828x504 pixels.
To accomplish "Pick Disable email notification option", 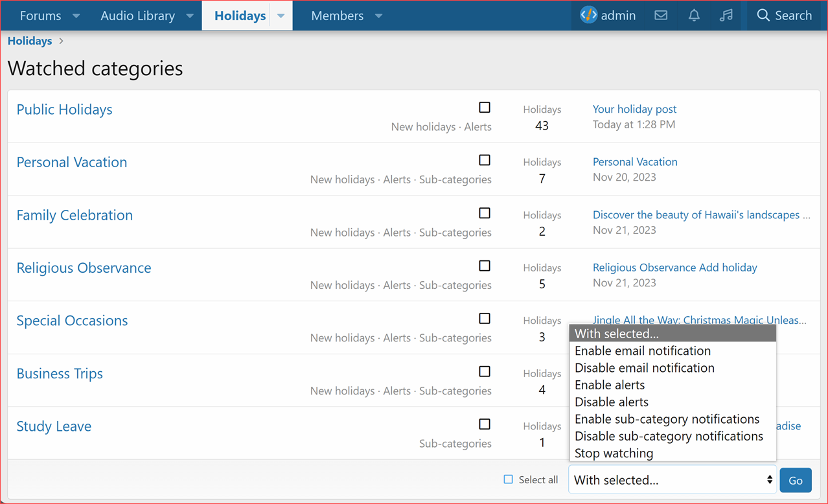I will (644, 367).
